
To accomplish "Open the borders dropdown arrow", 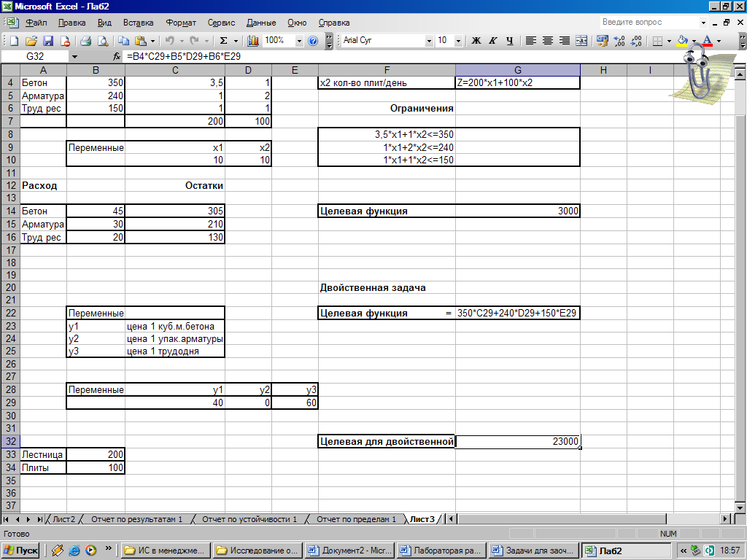I will click(x=669, y=41).
